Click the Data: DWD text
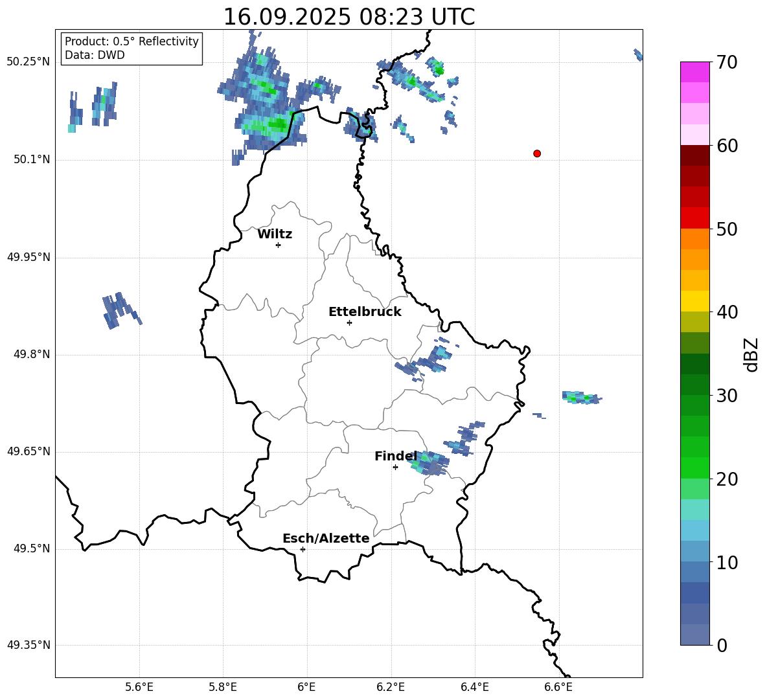Screen dimensions: 767x700 [95, 55]
